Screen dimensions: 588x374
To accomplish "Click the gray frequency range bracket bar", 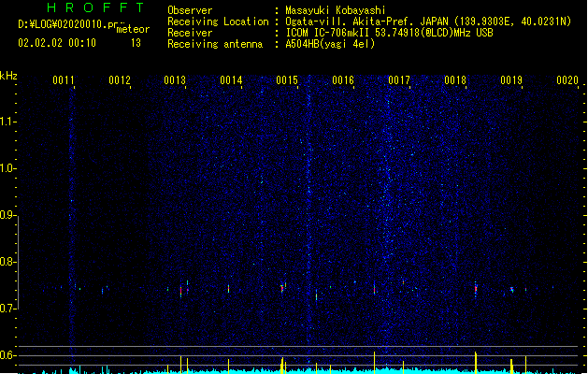I will click(18, 263).
